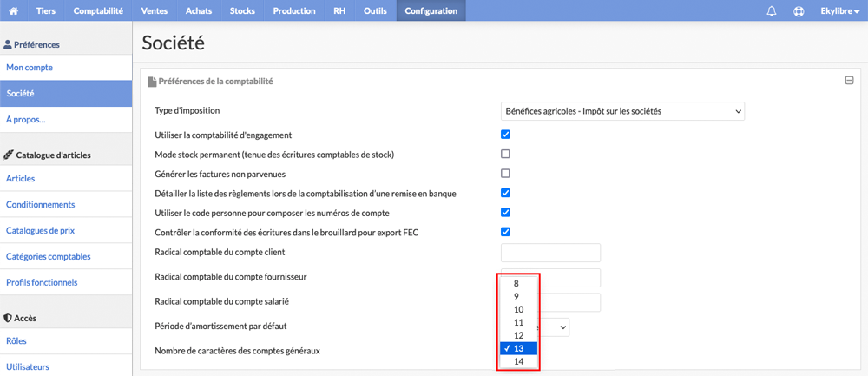Enable Mode stock permanent checkbox
Screen dimensions: 868x376
click(505, 154)
